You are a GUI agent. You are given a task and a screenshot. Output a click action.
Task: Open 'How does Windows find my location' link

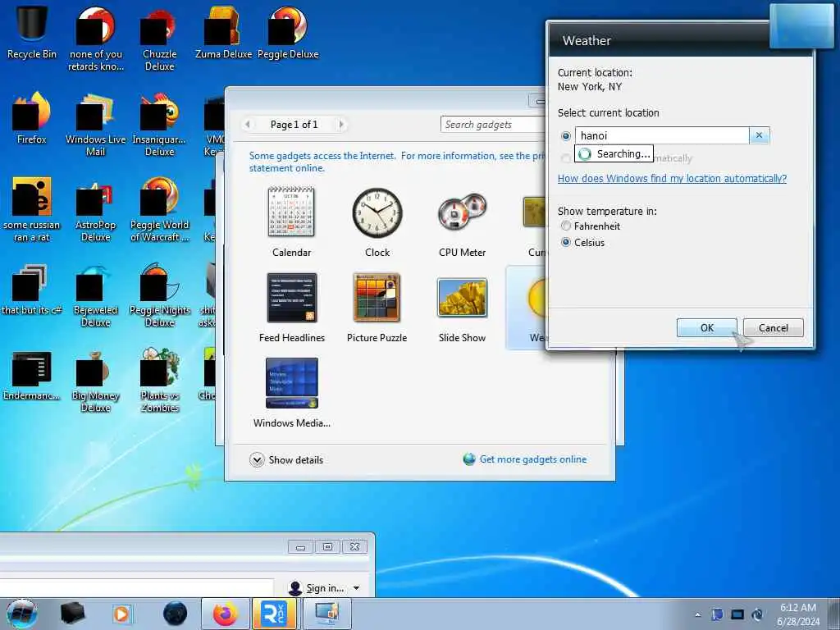[672, 178]
